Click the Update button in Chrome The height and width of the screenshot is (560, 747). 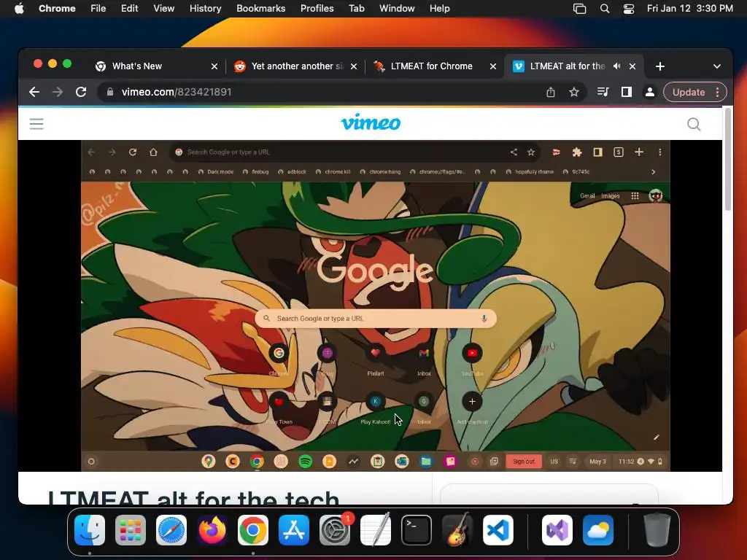(689, 92)
